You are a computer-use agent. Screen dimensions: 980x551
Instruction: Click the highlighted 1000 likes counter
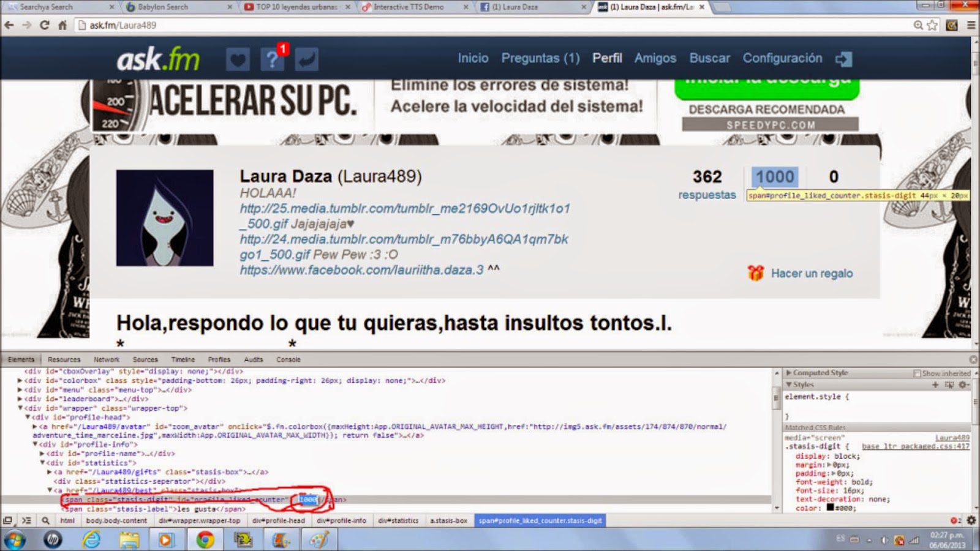pyautogui.click(x=775, y=177)
